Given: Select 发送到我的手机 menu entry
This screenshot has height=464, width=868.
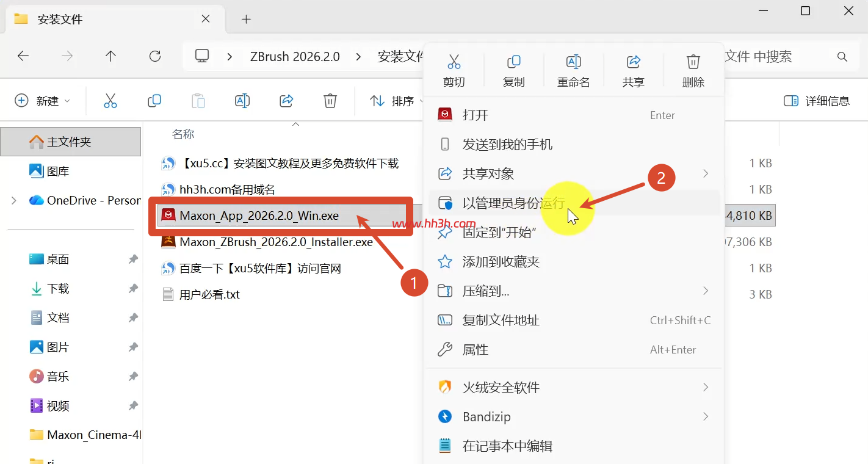Looking at the screenshot, I should [574, 145].
